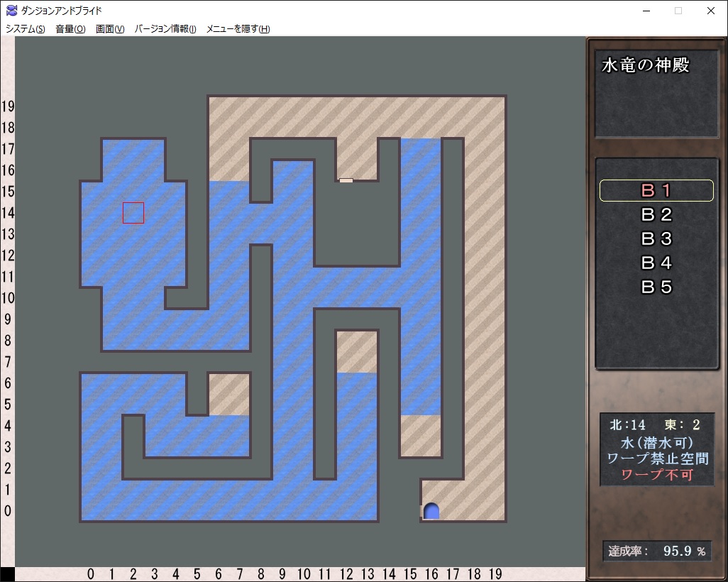Switch to floor B3
This screenshot has width=728, height=582.
[x=656, y=238]
